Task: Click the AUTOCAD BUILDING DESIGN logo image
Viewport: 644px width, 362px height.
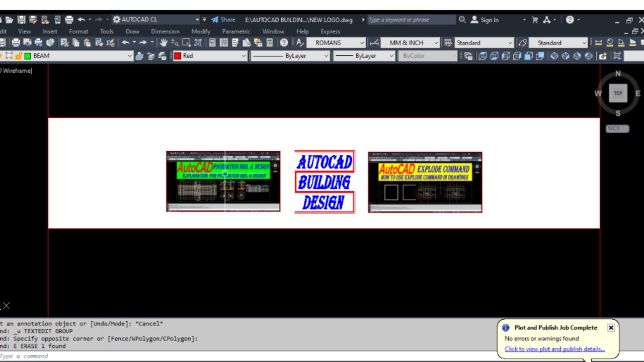Action: (x=325, y=182)
